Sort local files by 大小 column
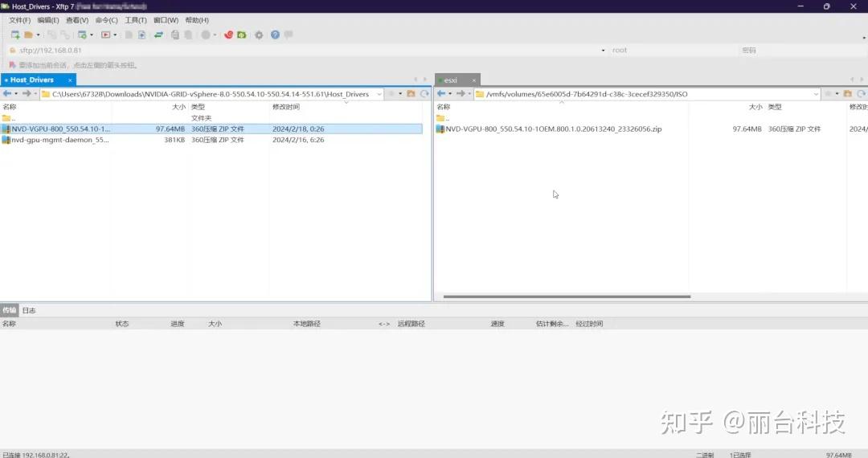 (x=149, y=107)
